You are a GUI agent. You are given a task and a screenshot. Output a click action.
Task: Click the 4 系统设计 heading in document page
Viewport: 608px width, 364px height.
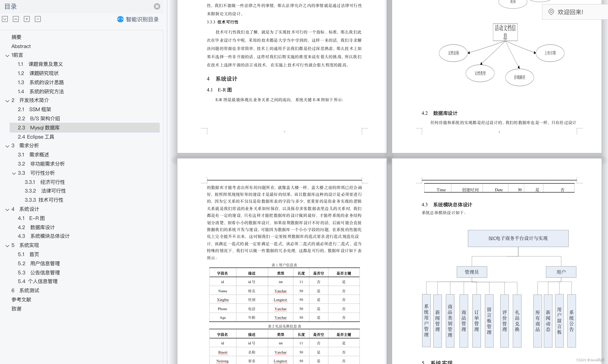(222, 79)
